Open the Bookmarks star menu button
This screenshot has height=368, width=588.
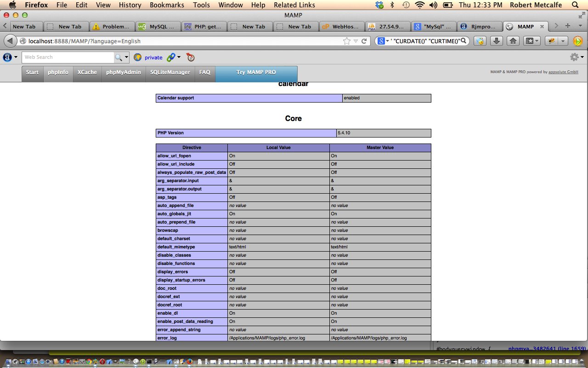pyautogui.click(x=532, y=41)
